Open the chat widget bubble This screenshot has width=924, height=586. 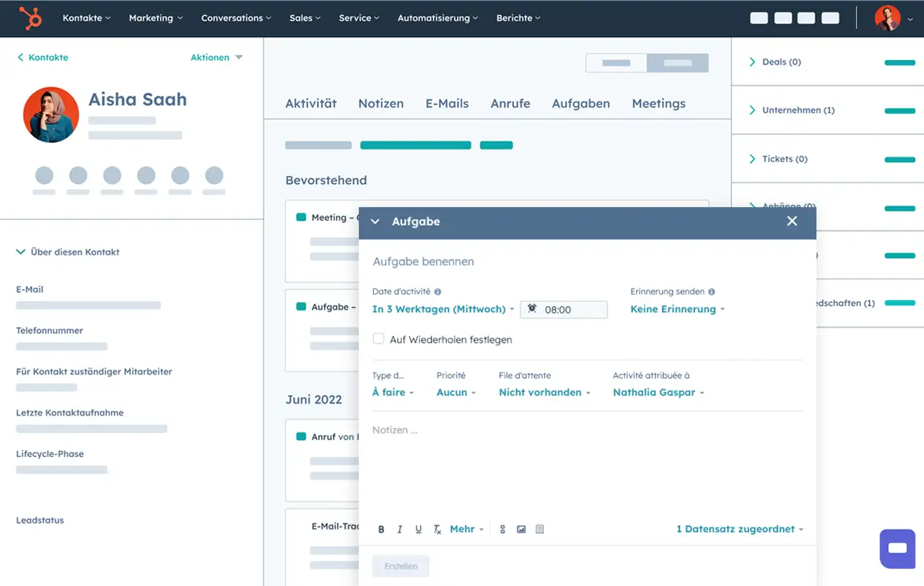(x=897, y=548)
